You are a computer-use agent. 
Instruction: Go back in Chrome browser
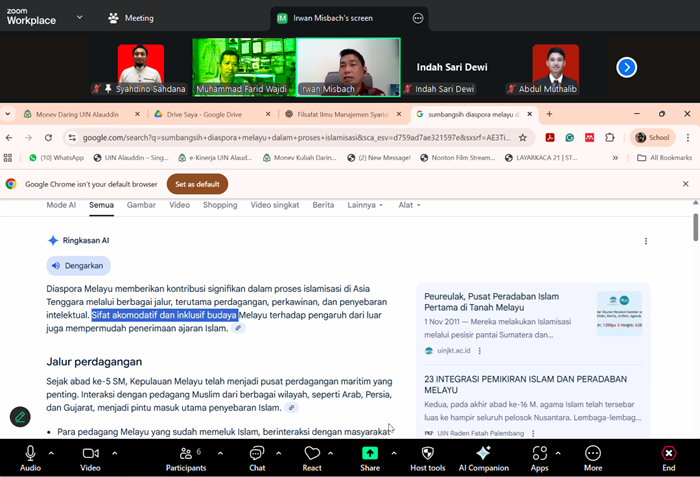(x=9, y=138)
